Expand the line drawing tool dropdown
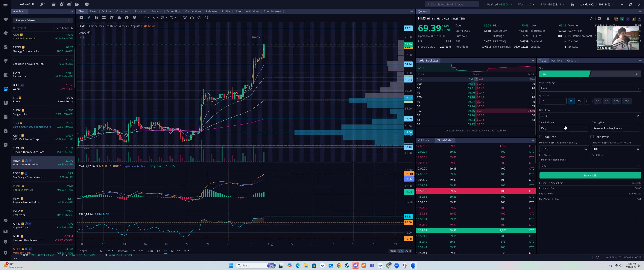Viewport: 644px width, 270px height. tap(148, 18)
